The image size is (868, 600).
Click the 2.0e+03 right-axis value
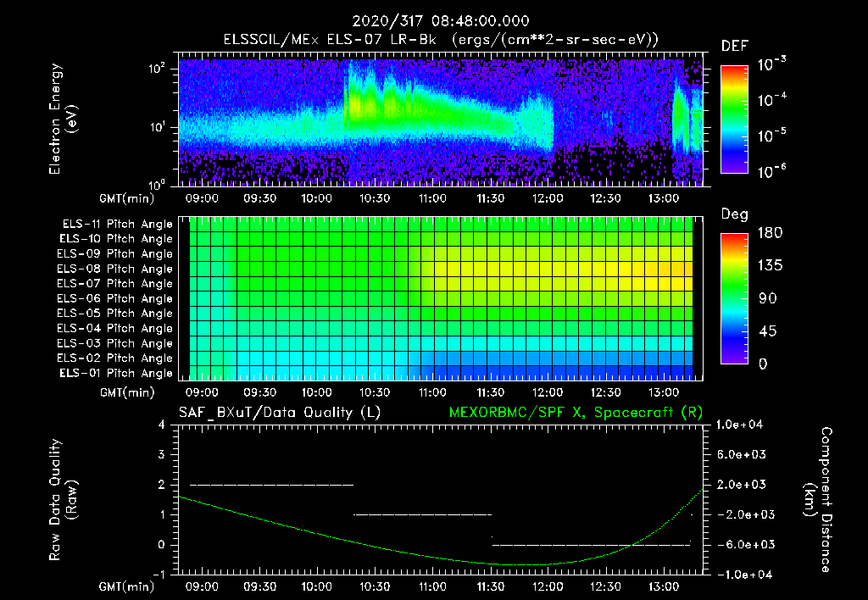741,484
